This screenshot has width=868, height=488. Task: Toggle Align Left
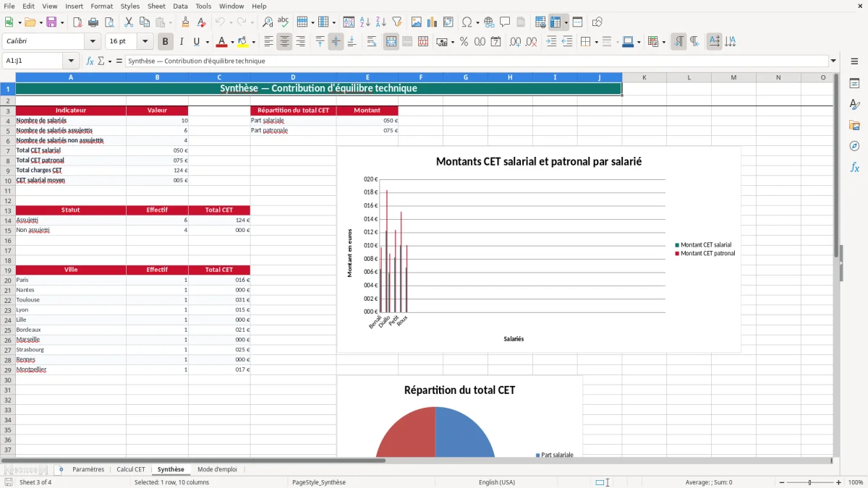(268, 42)
